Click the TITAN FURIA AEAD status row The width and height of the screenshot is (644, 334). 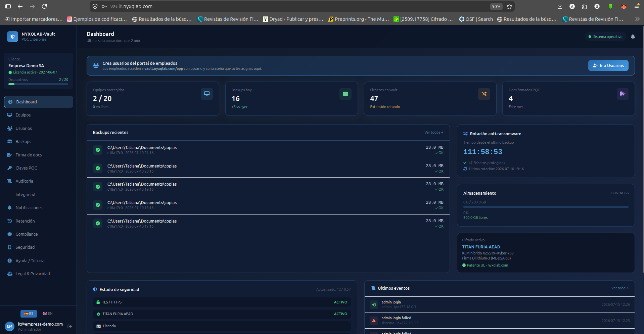[222, 314]
